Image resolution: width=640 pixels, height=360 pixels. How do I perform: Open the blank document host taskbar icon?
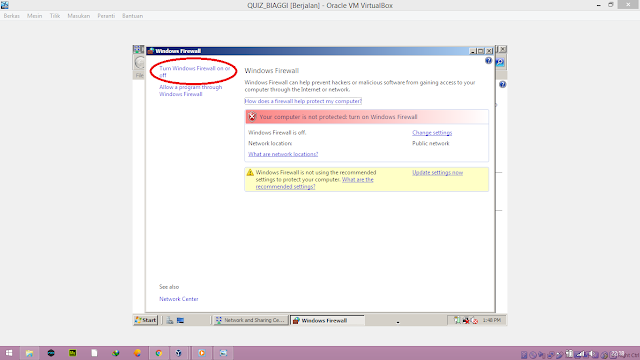[94, 353]
